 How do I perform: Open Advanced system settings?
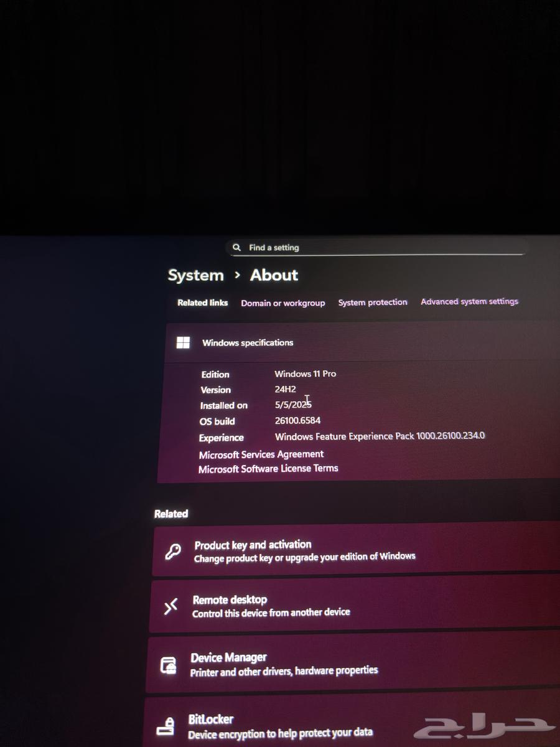pos(469,301)
